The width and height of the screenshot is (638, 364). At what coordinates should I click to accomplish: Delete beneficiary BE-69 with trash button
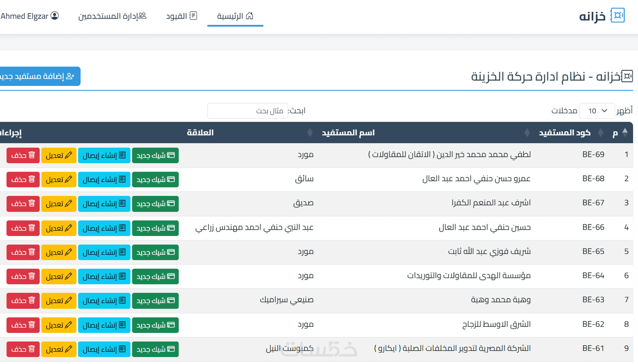(x=23, y=155)
